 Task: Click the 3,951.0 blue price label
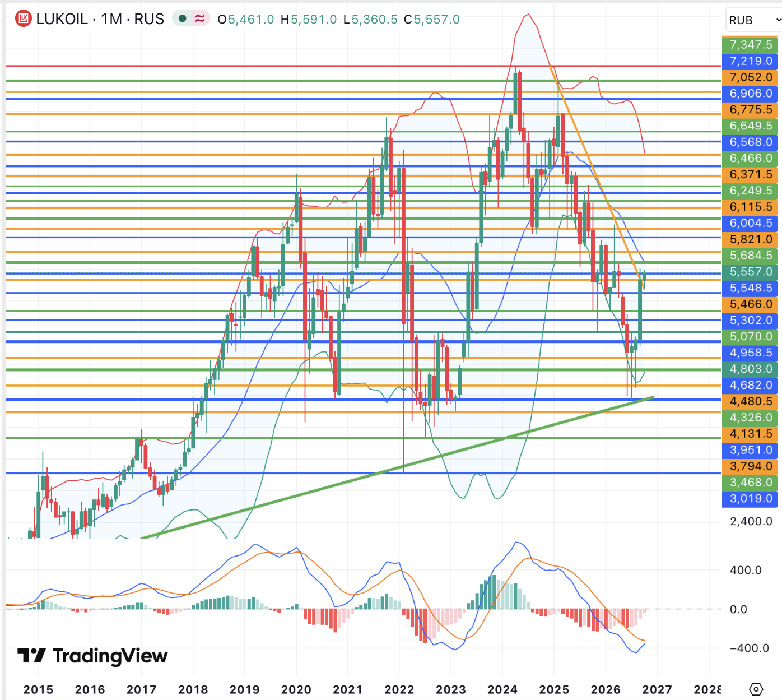[x=751, y=450]
